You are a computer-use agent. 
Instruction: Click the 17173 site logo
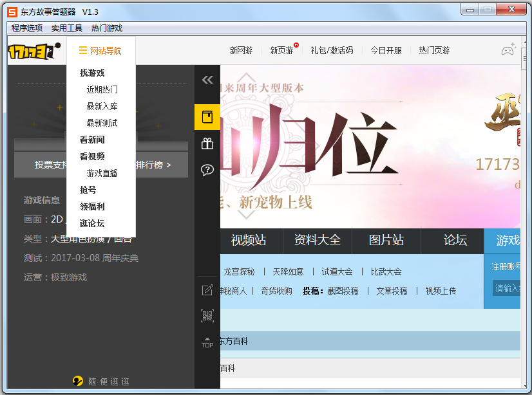click(x=33, y=51)
